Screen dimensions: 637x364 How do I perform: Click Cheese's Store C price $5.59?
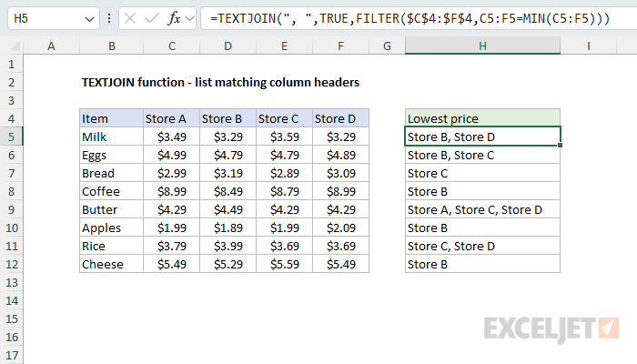tap(284, 265)
